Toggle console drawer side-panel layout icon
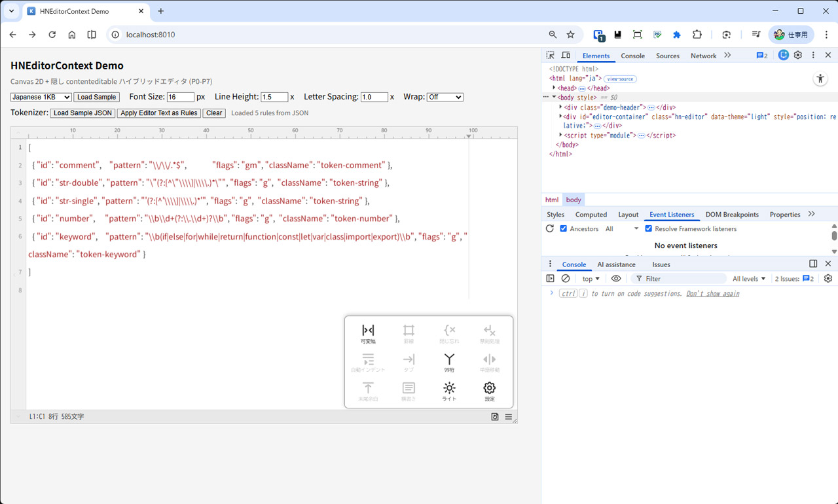 click(813, 264)
